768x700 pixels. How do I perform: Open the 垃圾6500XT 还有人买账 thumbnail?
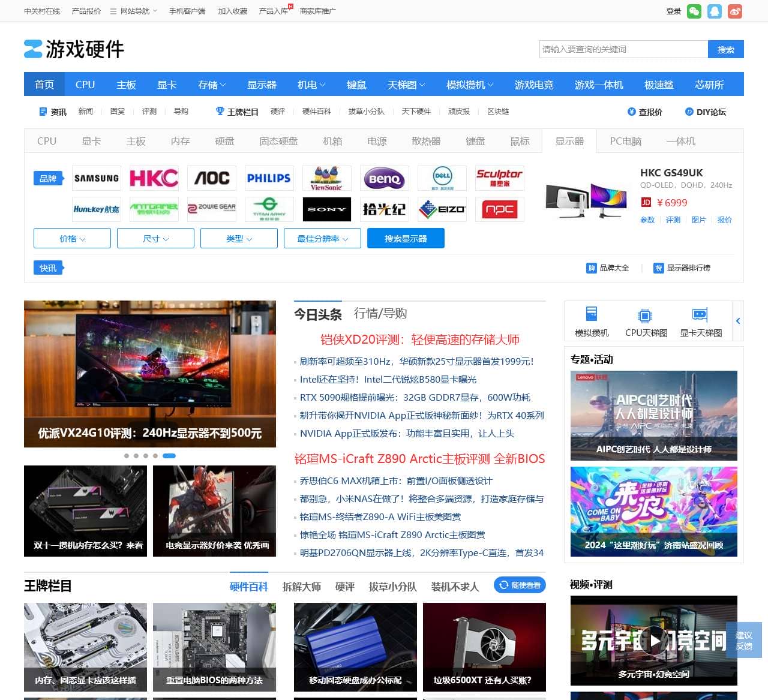click(484, 647)
